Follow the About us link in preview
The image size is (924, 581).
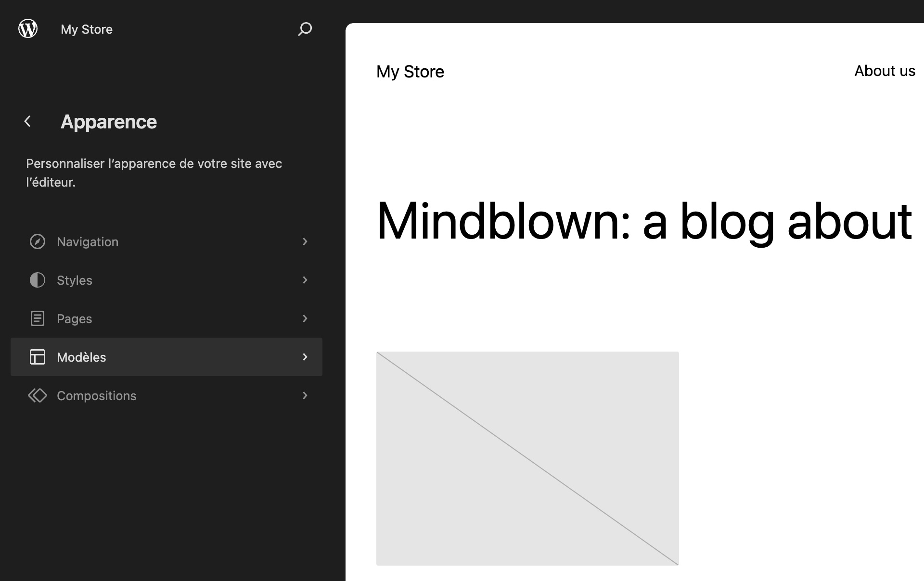point(885,71)
